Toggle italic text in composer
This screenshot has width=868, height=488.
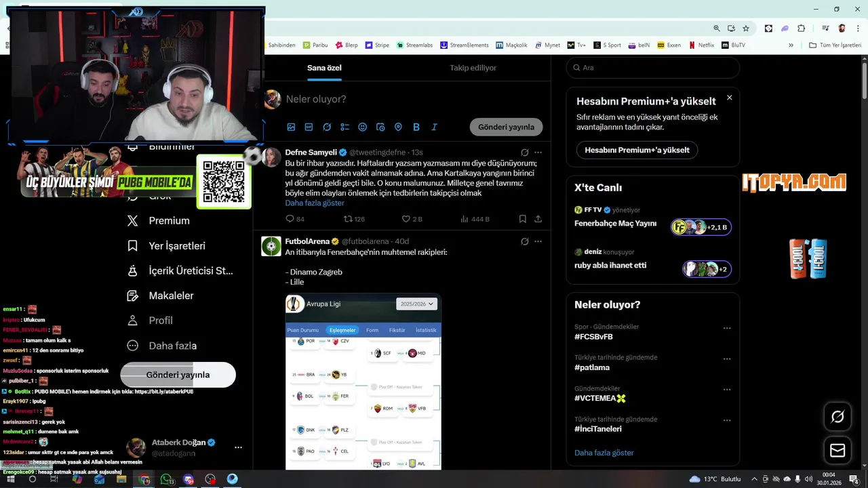pyautogui.click(x=434, y=127)
